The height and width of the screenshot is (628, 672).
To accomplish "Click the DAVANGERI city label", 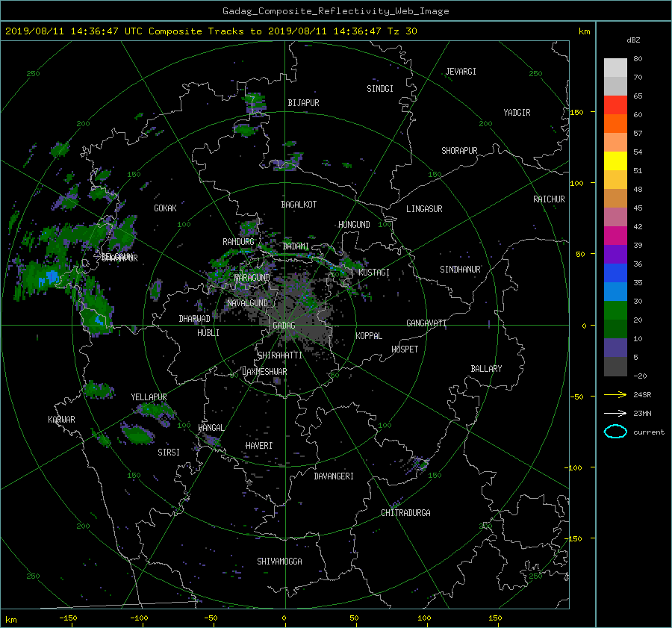I will click(x=334, y=476).
